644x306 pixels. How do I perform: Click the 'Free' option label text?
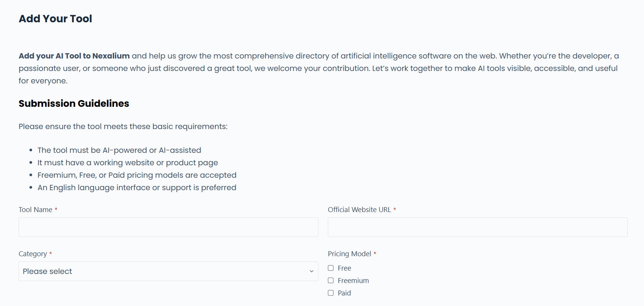344,268
